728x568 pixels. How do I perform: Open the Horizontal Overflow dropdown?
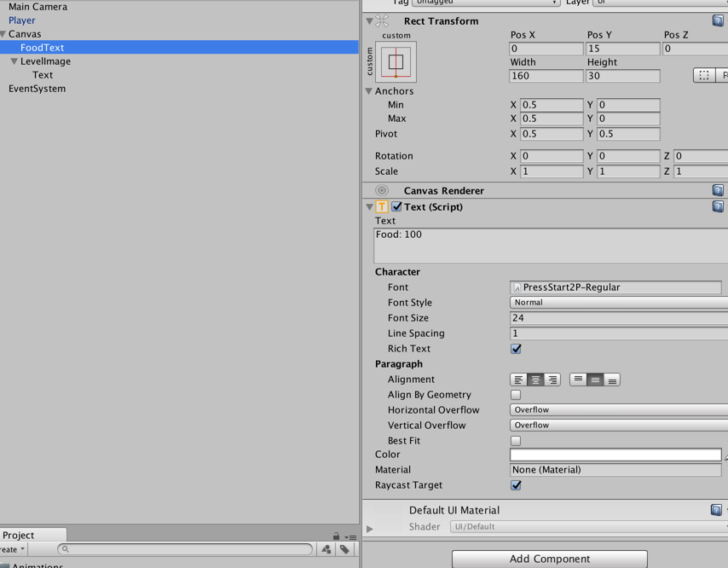[618, 410]
